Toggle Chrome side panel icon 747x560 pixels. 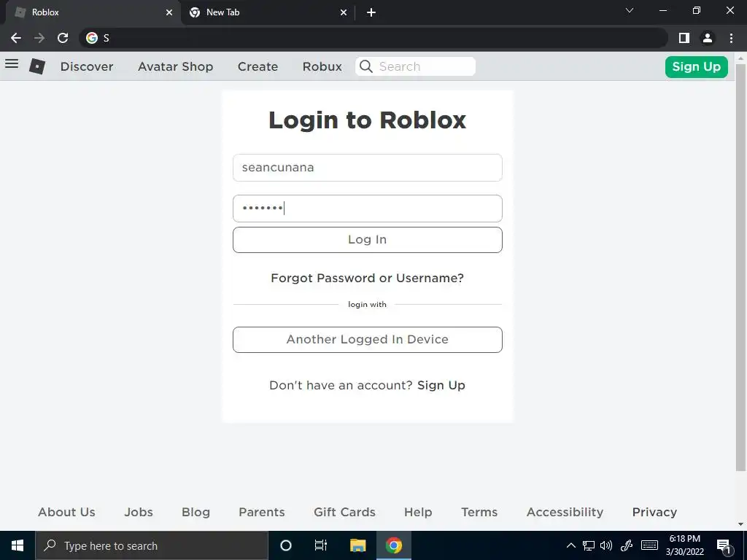coord(684,38)
